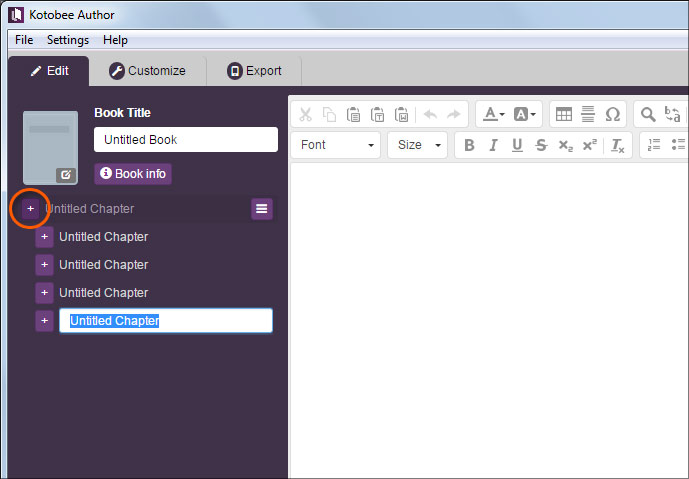The height and width of the screenshot is (479, 689).
Task: Open the Replace tool icon
Action: pyautogui.click(x=672, y=115)
